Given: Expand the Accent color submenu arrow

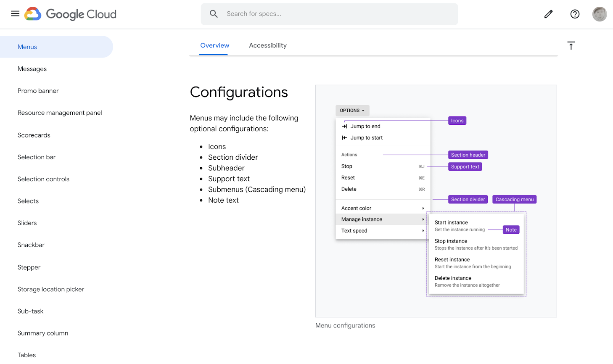Looking at the screenshot, I should (x=423, y=208).
